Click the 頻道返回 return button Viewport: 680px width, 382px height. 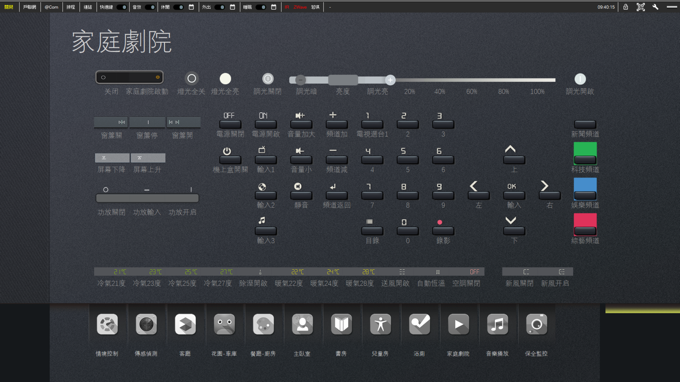[337, 196]
